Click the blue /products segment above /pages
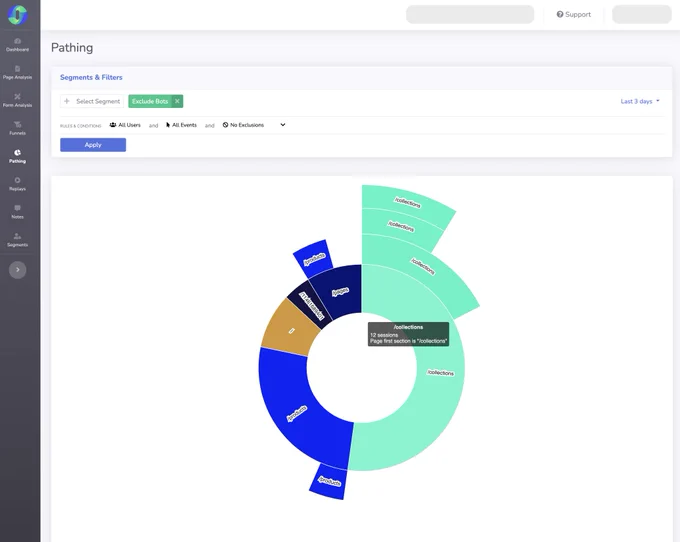 pos(314,259)
